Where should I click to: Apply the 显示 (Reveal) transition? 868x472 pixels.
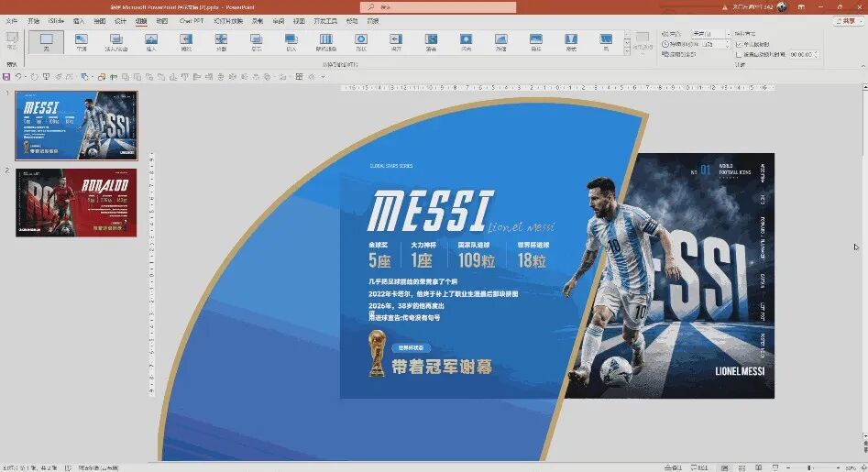click(x=256, y=42)
